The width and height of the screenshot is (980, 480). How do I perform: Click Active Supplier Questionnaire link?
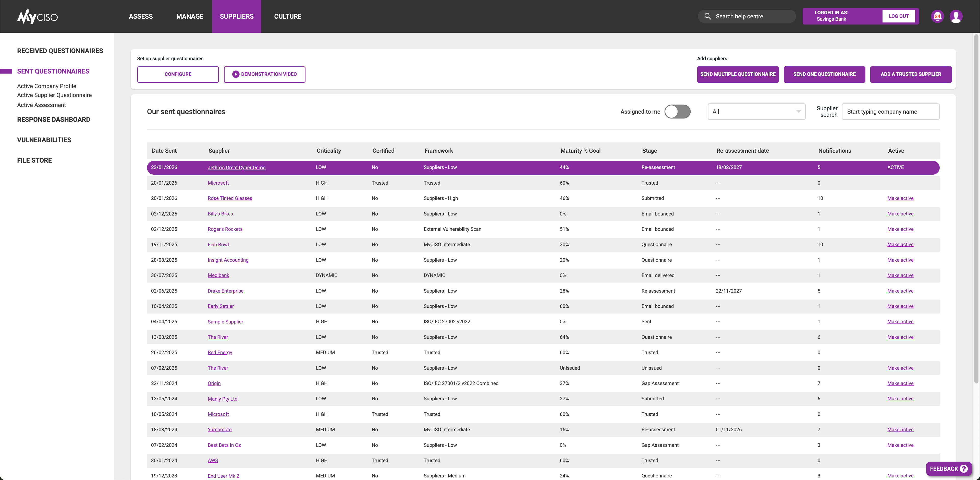54,95
